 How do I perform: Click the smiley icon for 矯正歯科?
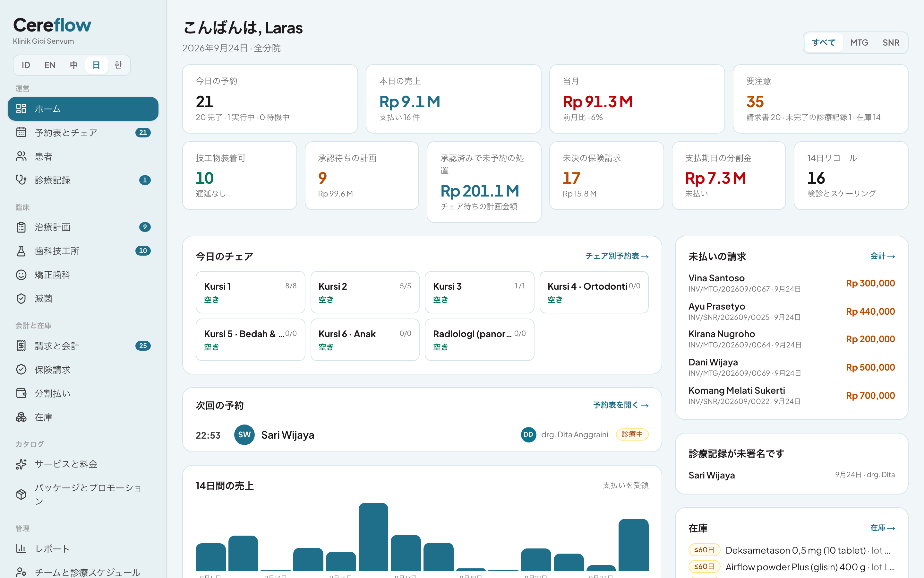coord(21,275)
